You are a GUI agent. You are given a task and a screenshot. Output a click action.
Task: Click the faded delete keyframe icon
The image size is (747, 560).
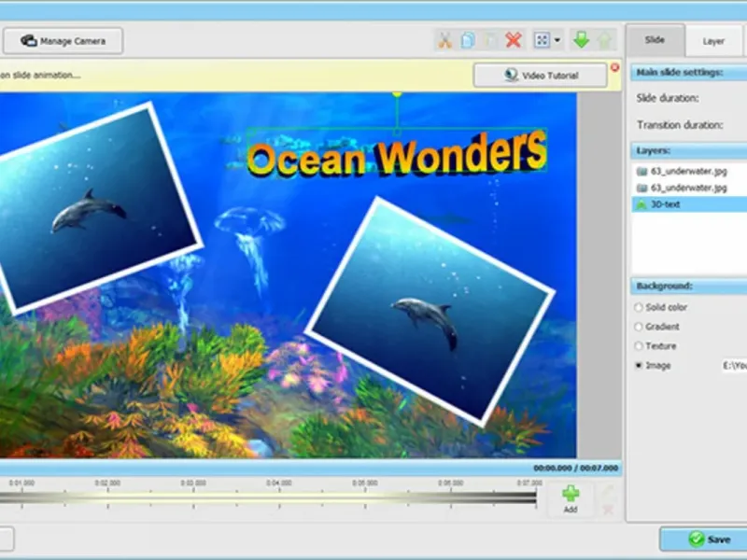pos(608,510)
